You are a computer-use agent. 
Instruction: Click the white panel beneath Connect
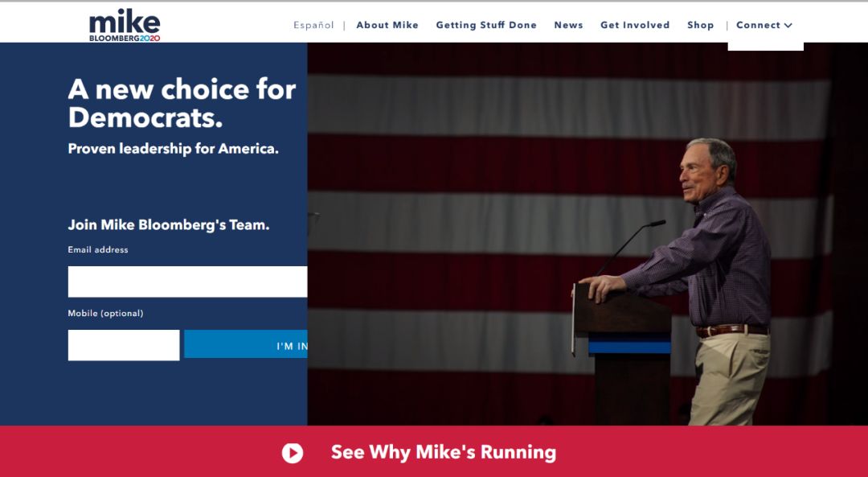coord(765,47)
